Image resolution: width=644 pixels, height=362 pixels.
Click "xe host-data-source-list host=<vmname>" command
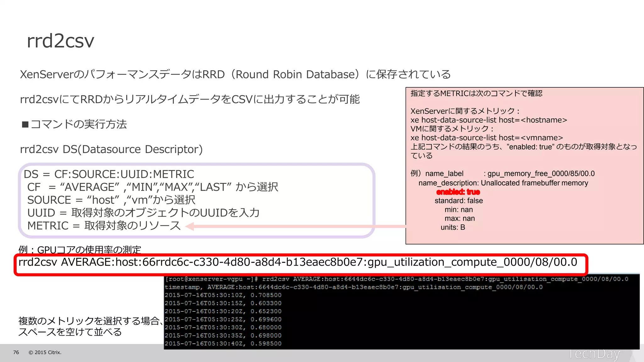(x=487, y=138)
